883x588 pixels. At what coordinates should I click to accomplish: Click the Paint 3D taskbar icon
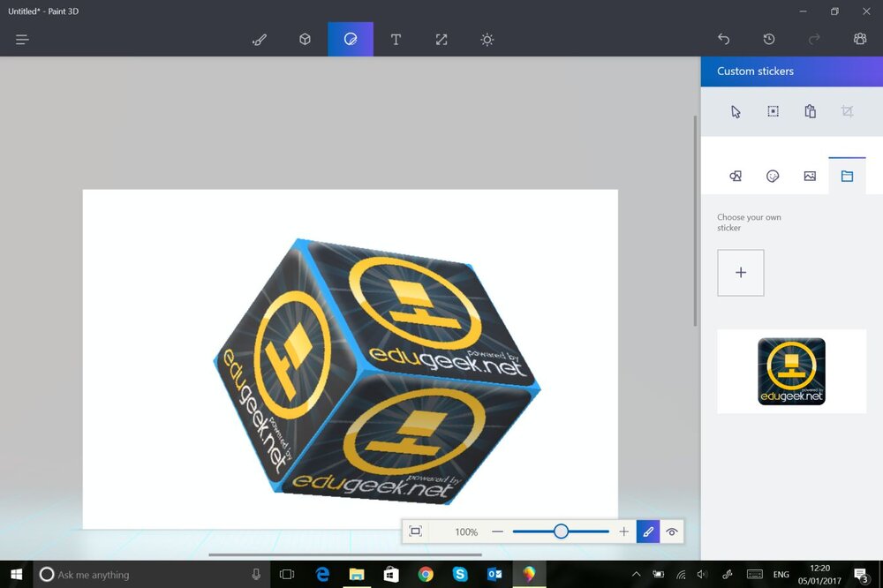click(x=529, y=575)
